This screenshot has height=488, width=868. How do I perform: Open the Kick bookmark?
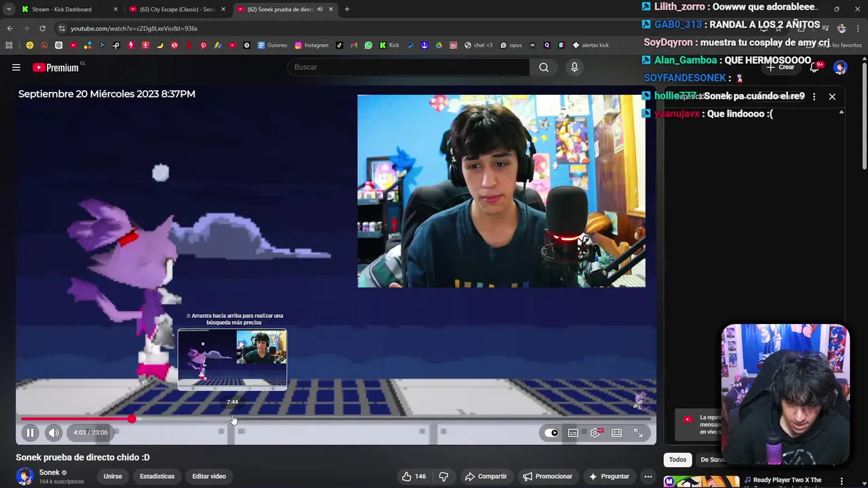[x=389, y=45]
